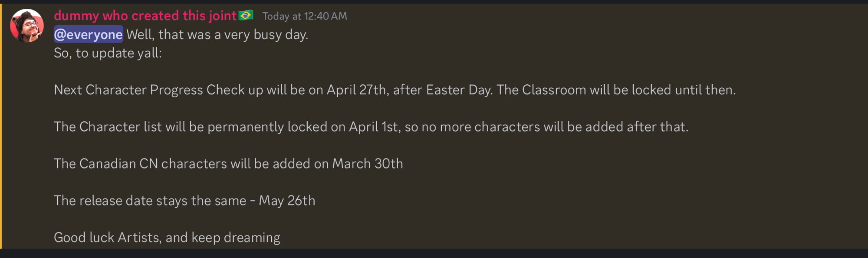Click the date "May 26th"

pos(287,201)
